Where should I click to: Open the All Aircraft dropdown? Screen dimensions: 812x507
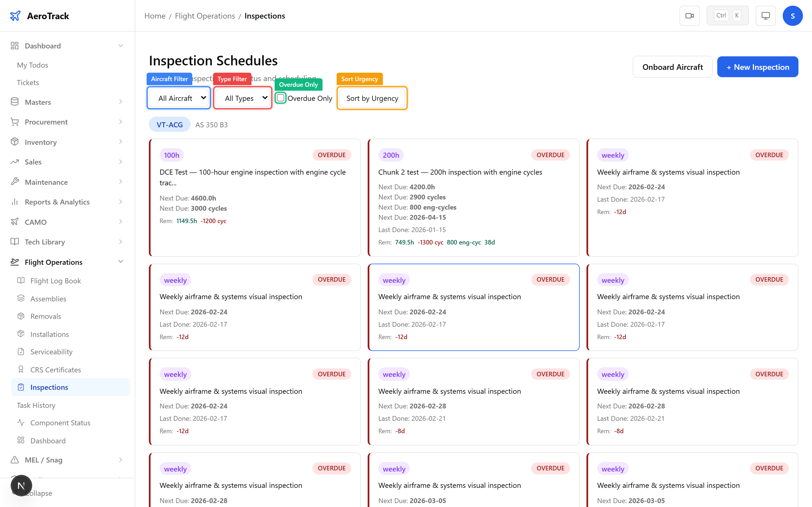178,97
